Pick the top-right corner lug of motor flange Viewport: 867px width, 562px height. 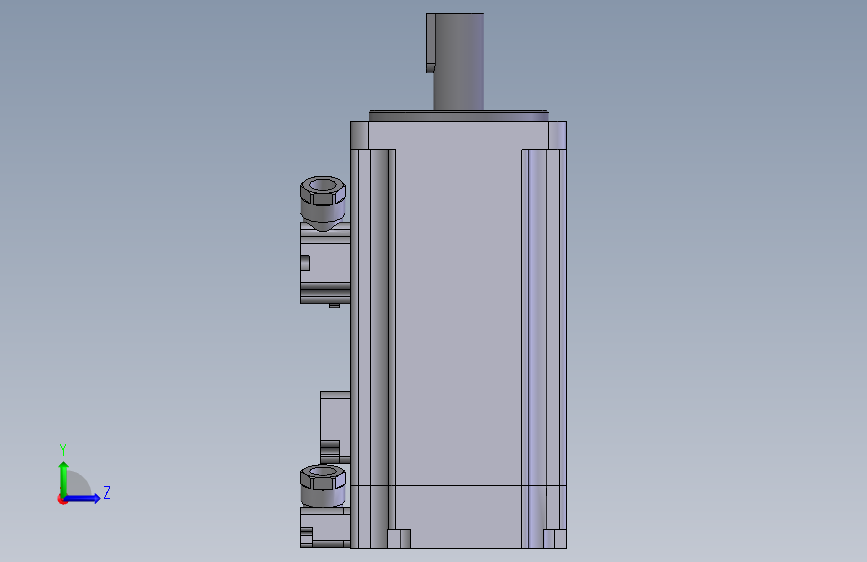(557, 135)
